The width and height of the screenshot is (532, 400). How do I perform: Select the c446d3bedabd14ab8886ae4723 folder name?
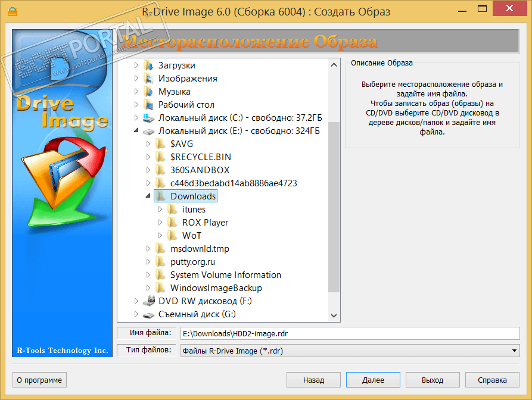point(234,183)
